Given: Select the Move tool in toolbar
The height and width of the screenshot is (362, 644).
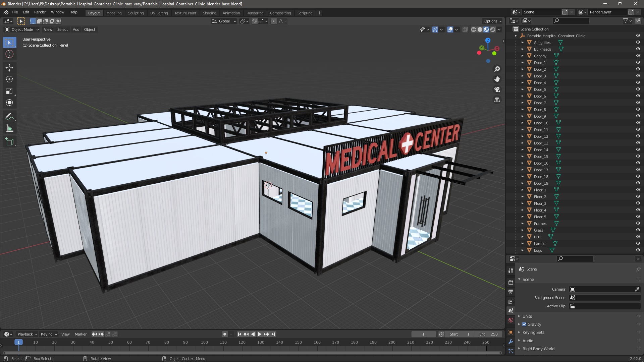Looking at the screenshot, I should click(9, 67).
